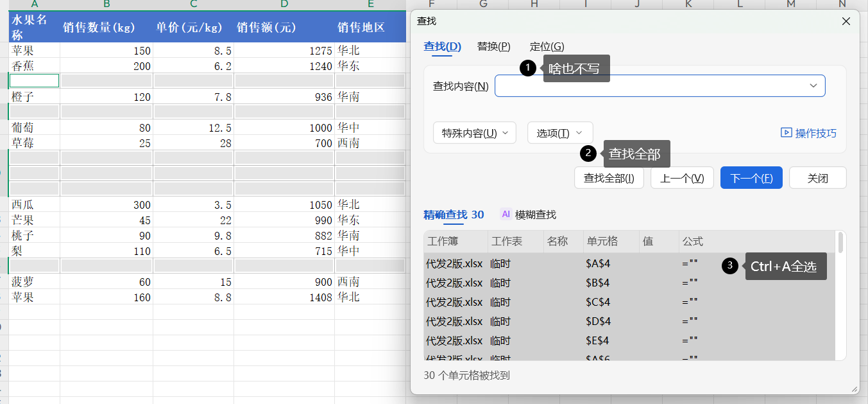Click the active empty cell in column A
This screenshot has height=404, width=868.
point(34,80)
